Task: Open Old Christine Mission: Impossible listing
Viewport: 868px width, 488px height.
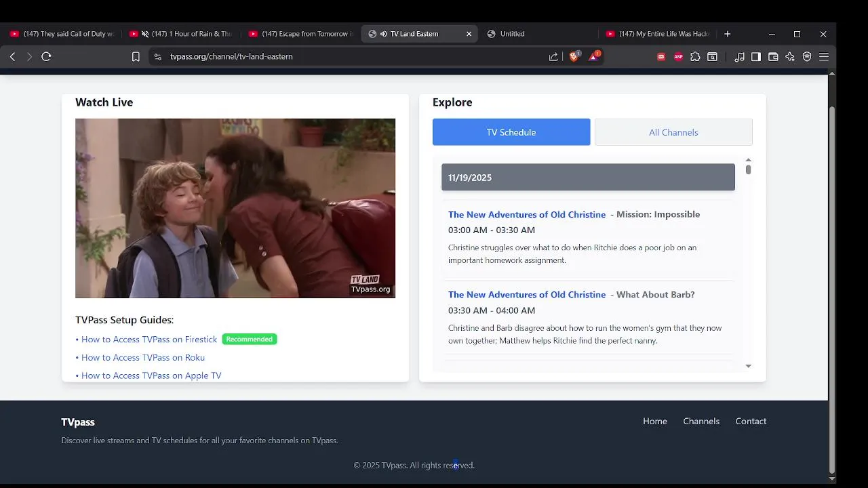Action: [527, 214]
